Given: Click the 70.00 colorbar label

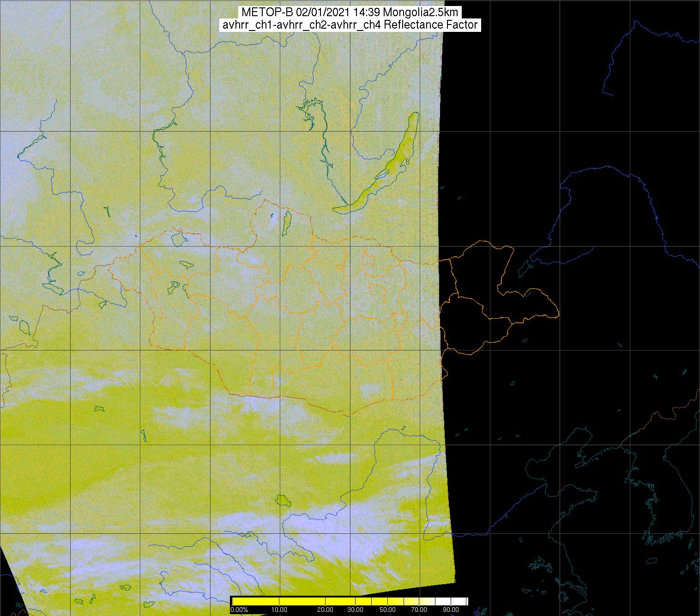Looking at the screenshot, I should point(419,610).
